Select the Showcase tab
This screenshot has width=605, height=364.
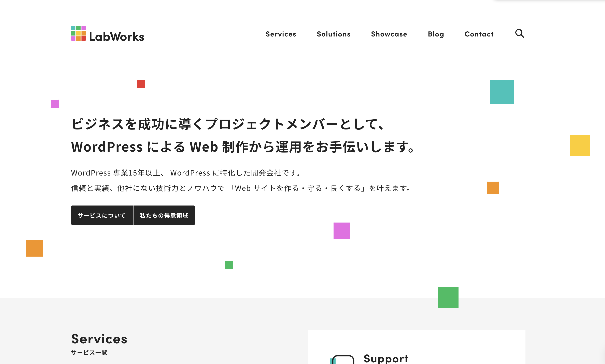(x=389, y=34)
